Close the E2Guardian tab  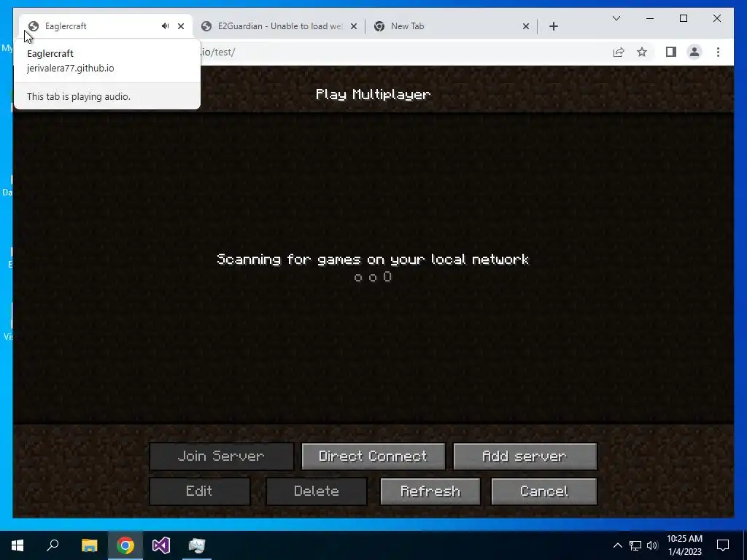click(354, 26)
